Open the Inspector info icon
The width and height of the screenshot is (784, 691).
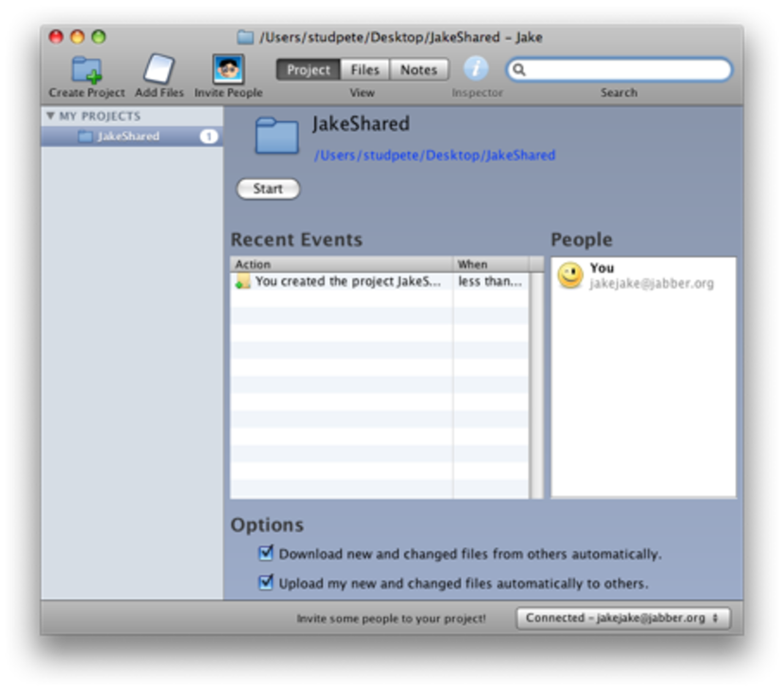[x=476, y=69]
